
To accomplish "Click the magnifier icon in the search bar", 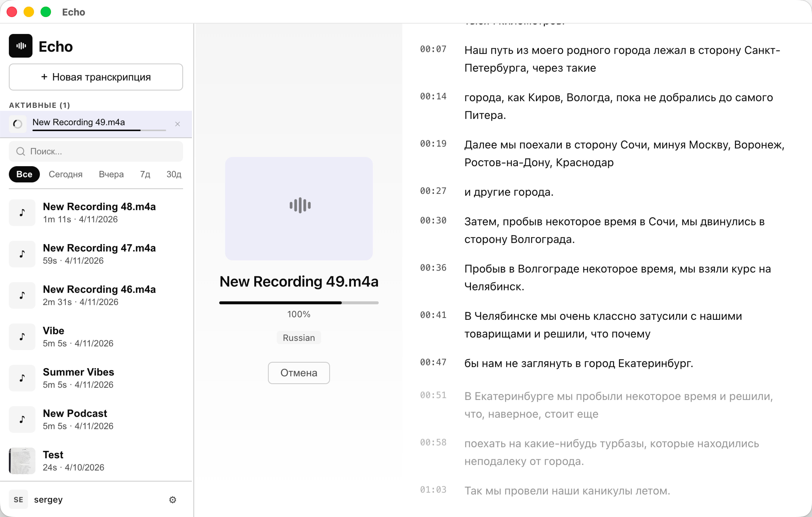I will pos(20,151).
